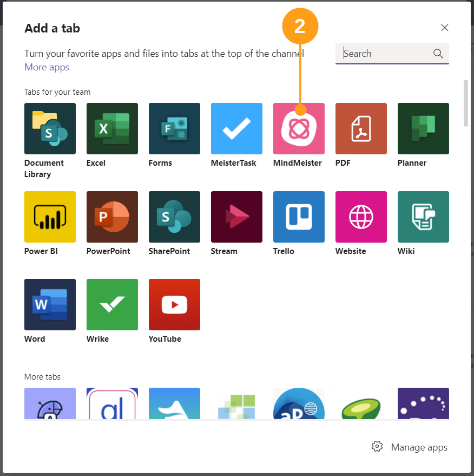Click the Forms label text
474x476 pixels.
tap(160, 163)
